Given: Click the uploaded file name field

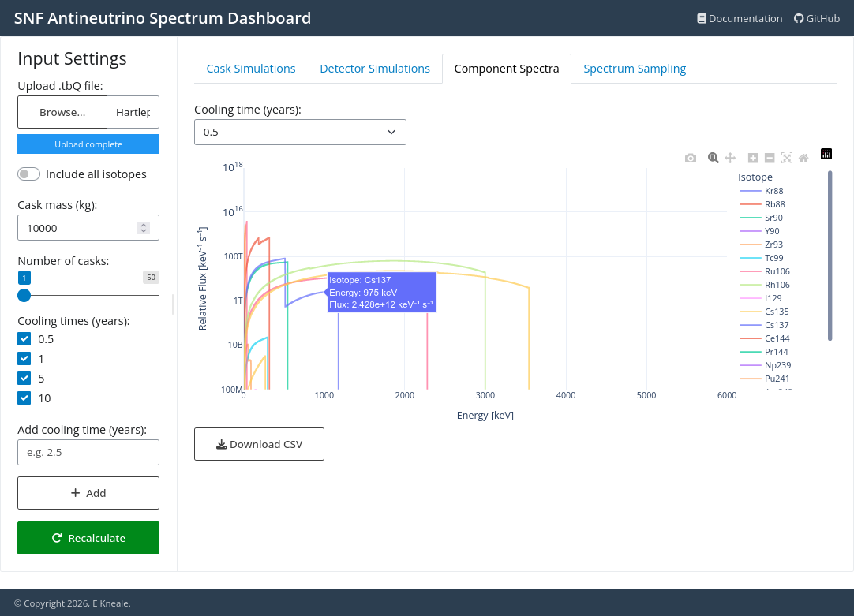Looking at the screenshot, I should click(x=133, y=112).
